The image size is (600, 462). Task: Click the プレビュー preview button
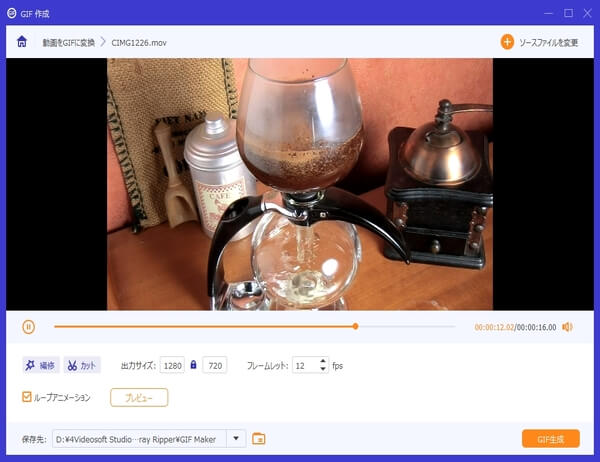click(139, 397)
